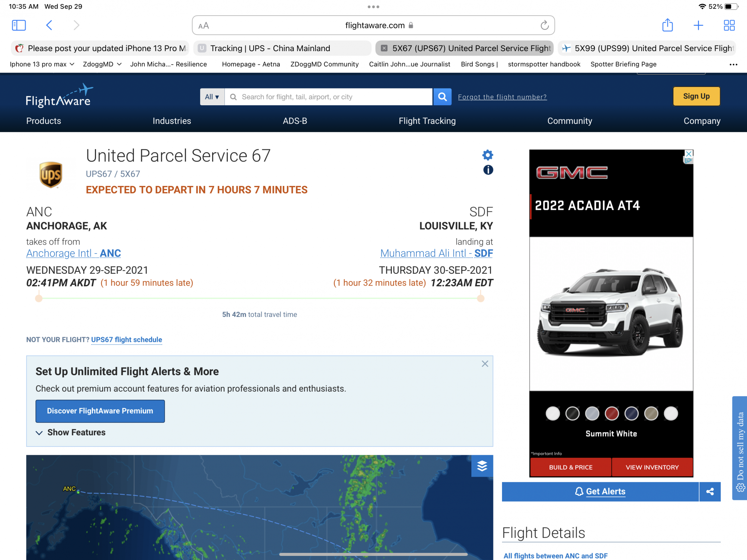Image resolution: width=747 pixels, height=560 pixels.
Task: Open Muhammad Ali Intl - SDF link
Action: click(x=437, y=253)
